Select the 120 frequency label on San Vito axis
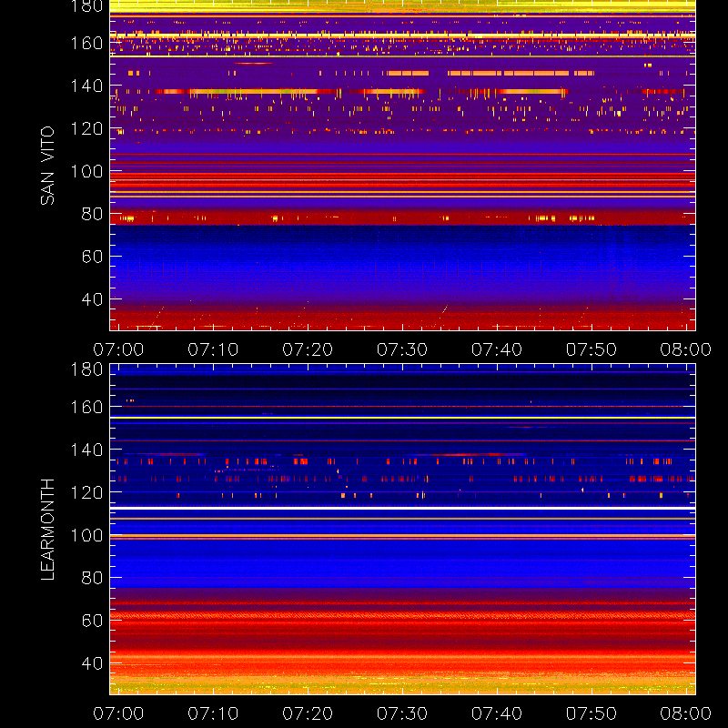The width and height of the screenshot is (728, 728). pos(86,128)
